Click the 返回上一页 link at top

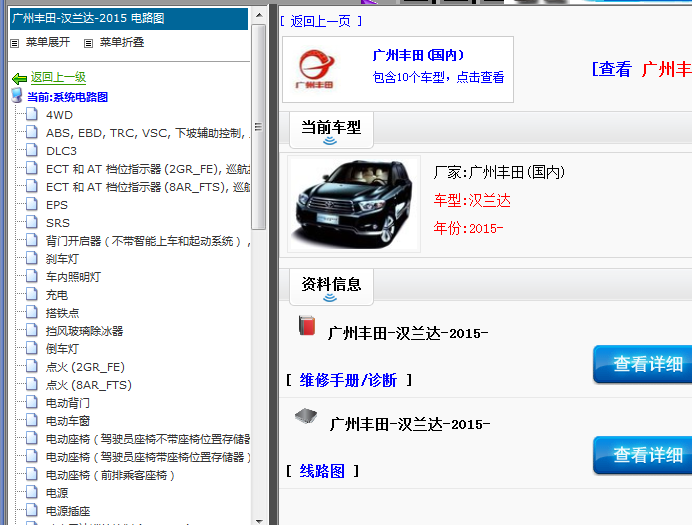click(x=321, y=21)
